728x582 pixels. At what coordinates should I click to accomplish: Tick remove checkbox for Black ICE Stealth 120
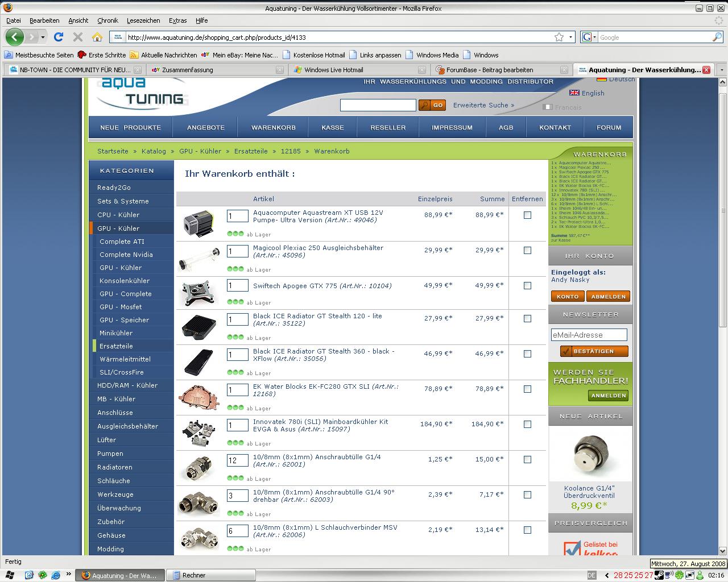click(527, 318)
